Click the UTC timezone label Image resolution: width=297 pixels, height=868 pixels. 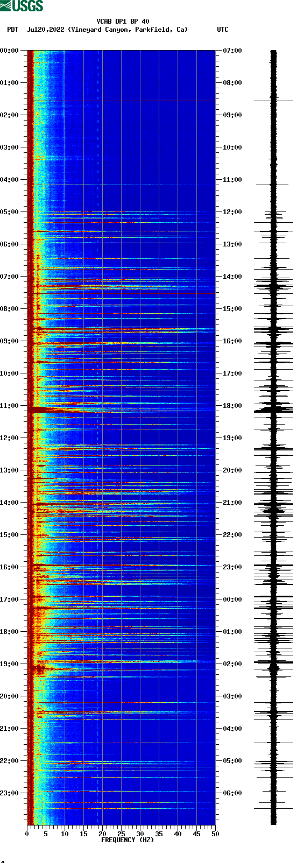223,30
